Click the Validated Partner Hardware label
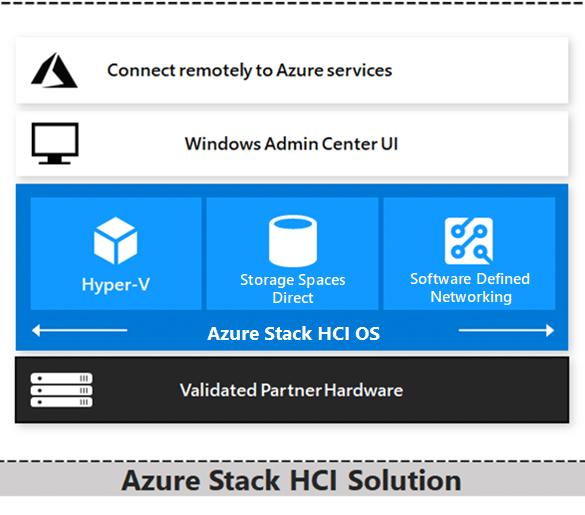This screenshot has height=515, width=585. pos(291,390)
